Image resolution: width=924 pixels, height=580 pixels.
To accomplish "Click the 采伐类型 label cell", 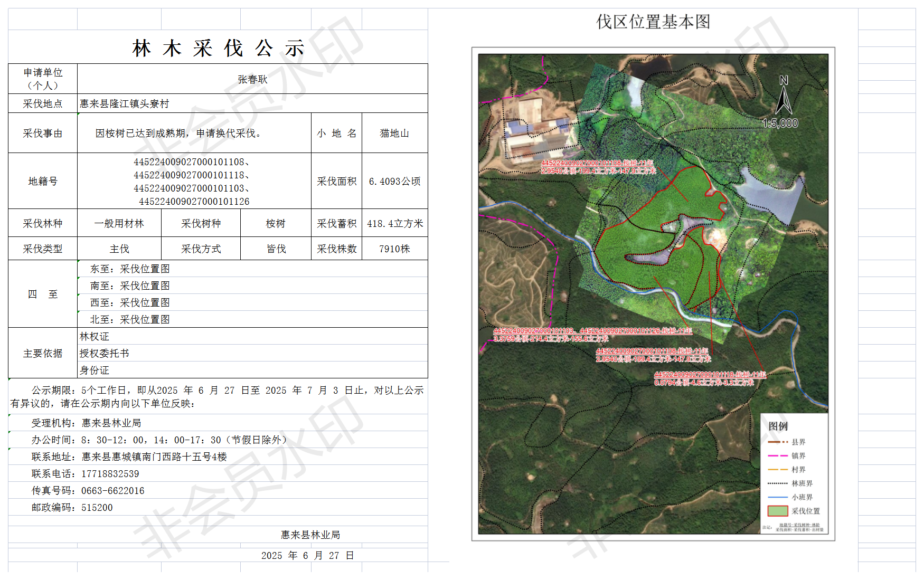I will click(x=43, y=249).
